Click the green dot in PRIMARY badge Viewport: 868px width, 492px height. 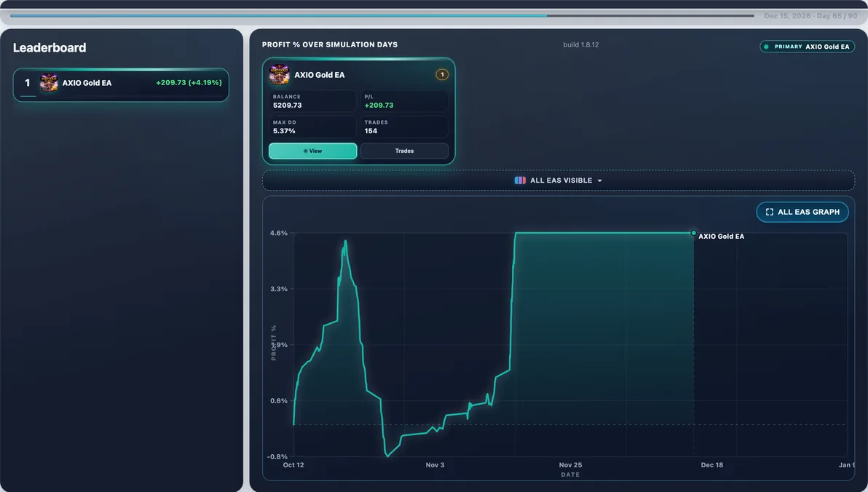[767, 47]
